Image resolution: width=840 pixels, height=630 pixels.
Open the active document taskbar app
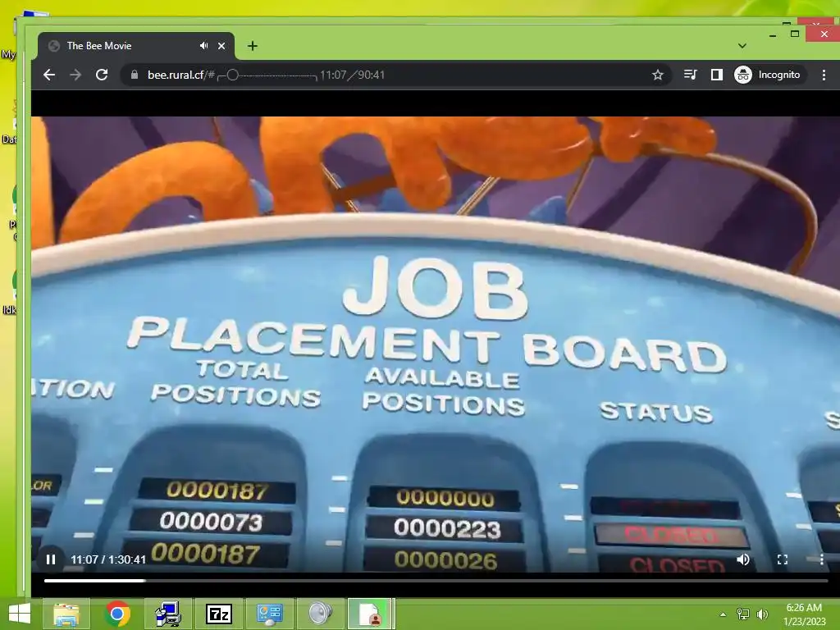(x=372, y=614)
